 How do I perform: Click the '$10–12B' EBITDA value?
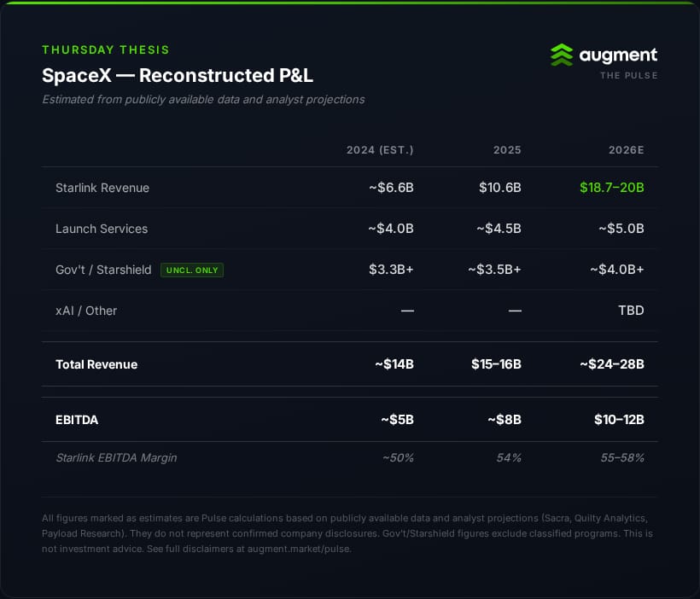619,420
